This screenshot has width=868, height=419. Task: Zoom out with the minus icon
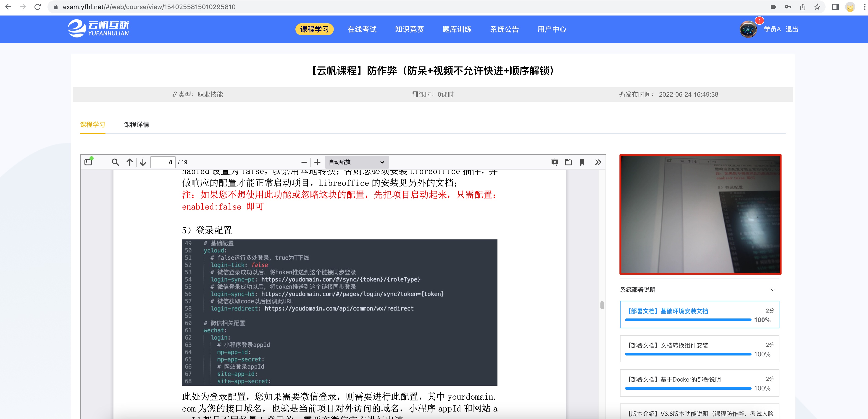tap(304, 162)
